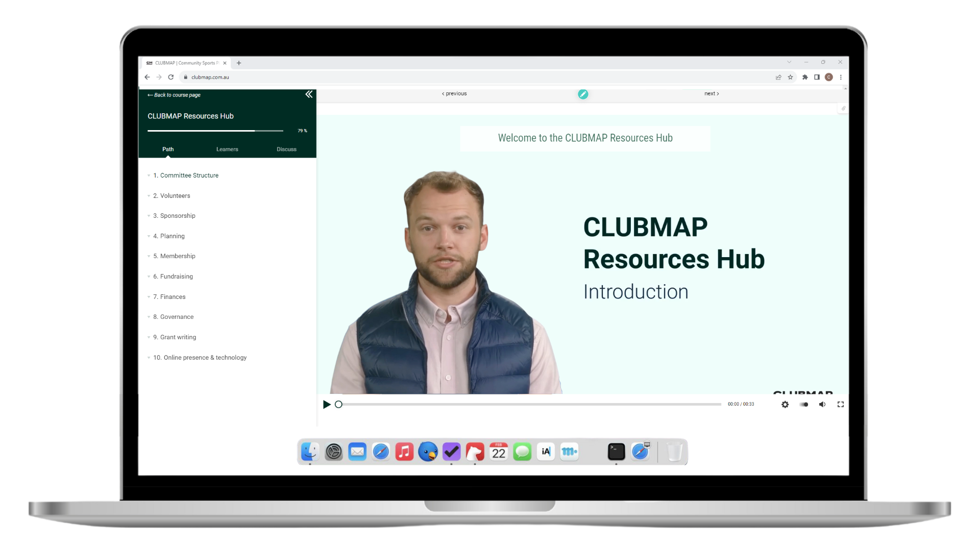
Task: Switch to the Discuss tab
Action: [286, 149]
